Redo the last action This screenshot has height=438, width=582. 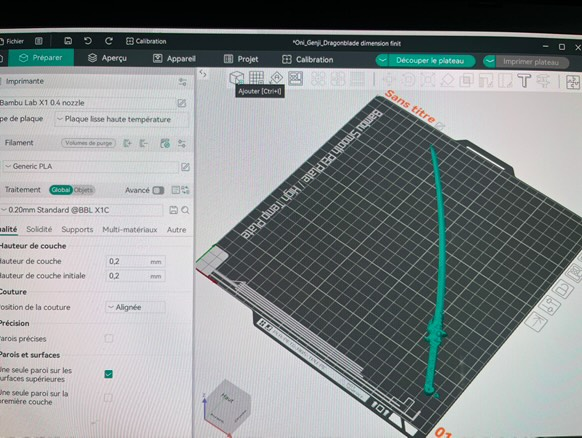[108, 41]
